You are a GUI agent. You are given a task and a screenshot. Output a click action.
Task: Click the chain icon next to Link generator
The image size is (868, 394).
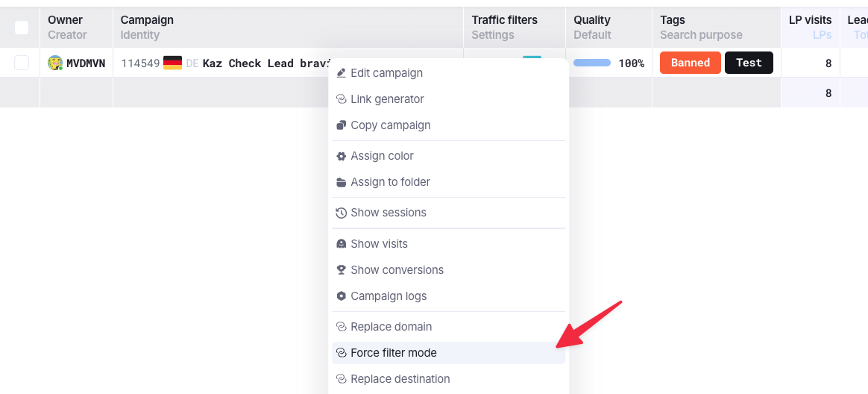pyautogui.click(x=341, y=99)
